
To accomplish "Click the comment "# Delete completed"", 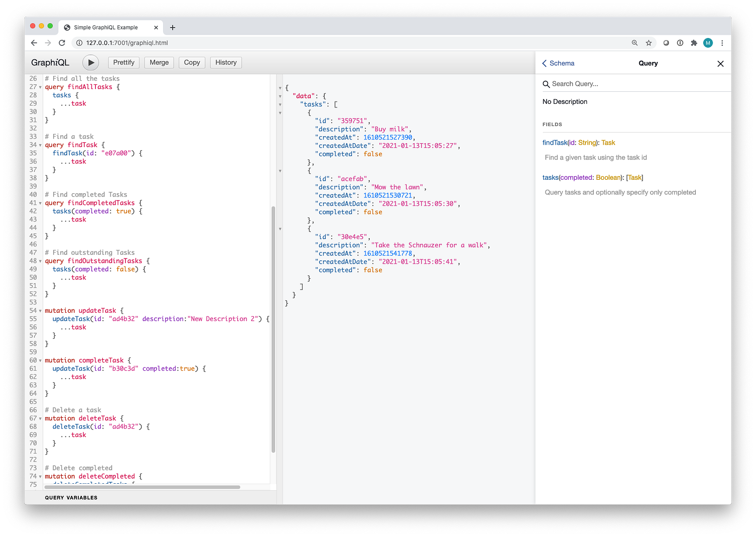I will [x=79, y=468].
